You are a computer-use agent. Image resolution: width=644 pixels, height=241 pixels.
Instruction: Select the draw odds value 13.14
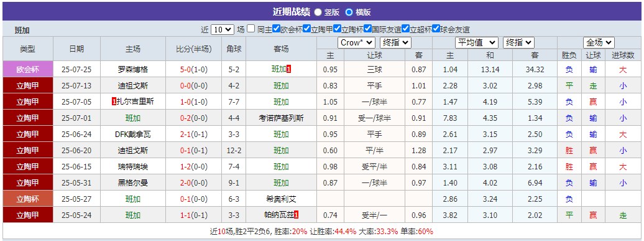click(x=490, y=70)
